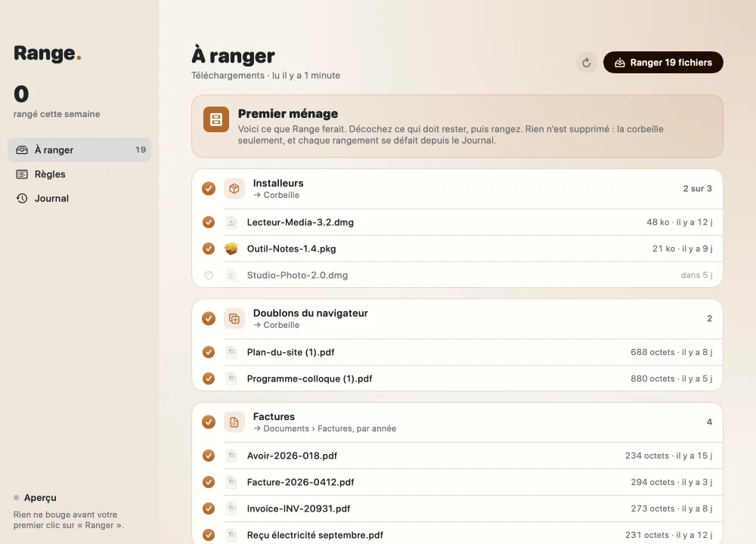Click the Installateurs box icon
This screenshot has width=756, height=544.
coord(234,188)
